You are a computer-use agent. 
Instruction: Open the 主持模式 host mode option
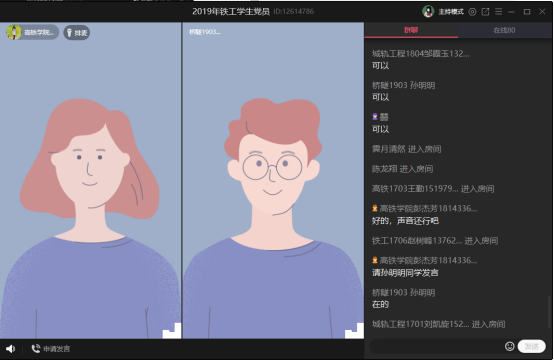tap(451, 12)
